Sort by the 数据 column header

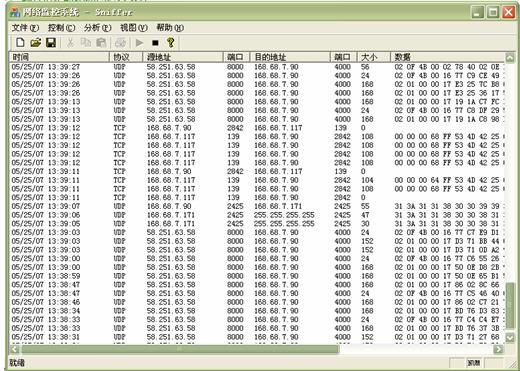[x=448, y=57]
